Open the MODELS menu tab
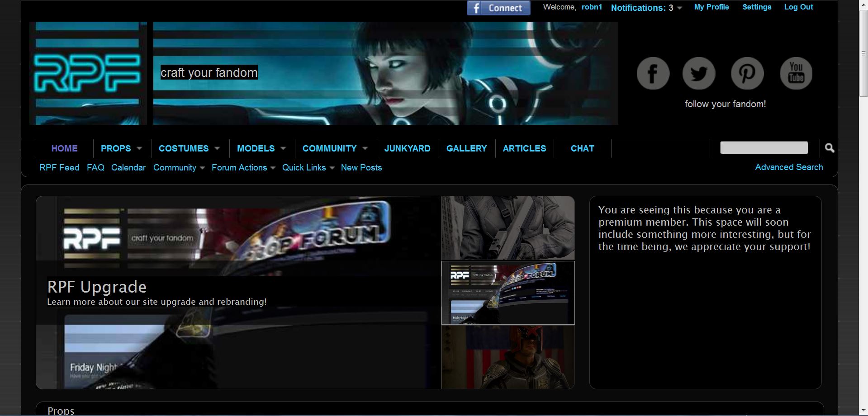The height and width of the screenshot is (416, 868). 256,148
